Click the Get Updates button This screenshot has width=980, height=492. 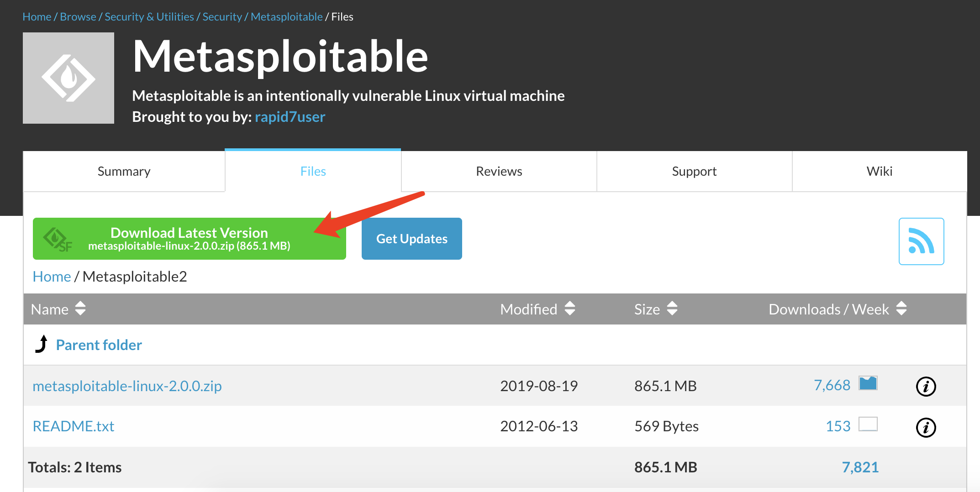point(411,239)
